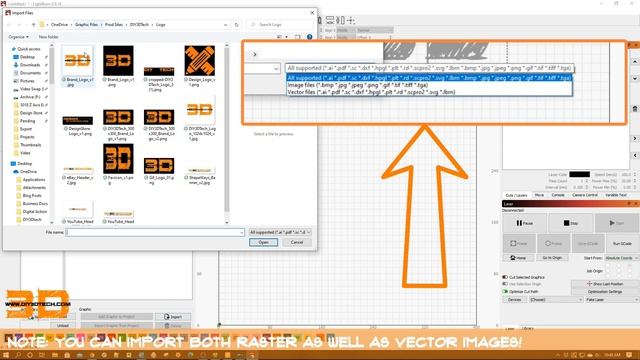Toggle Optimize Cut Path switch

(x=505, y=292)
